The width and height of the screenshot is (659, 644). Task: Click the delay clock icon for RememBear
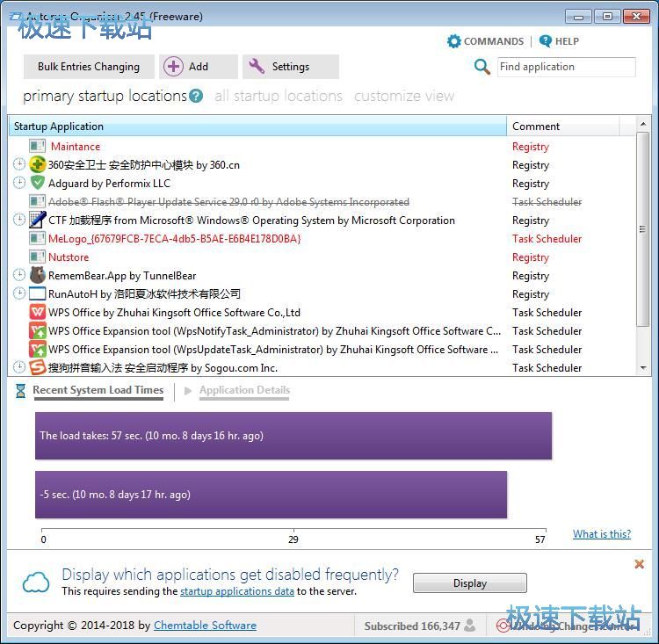[x=19, y=275]
